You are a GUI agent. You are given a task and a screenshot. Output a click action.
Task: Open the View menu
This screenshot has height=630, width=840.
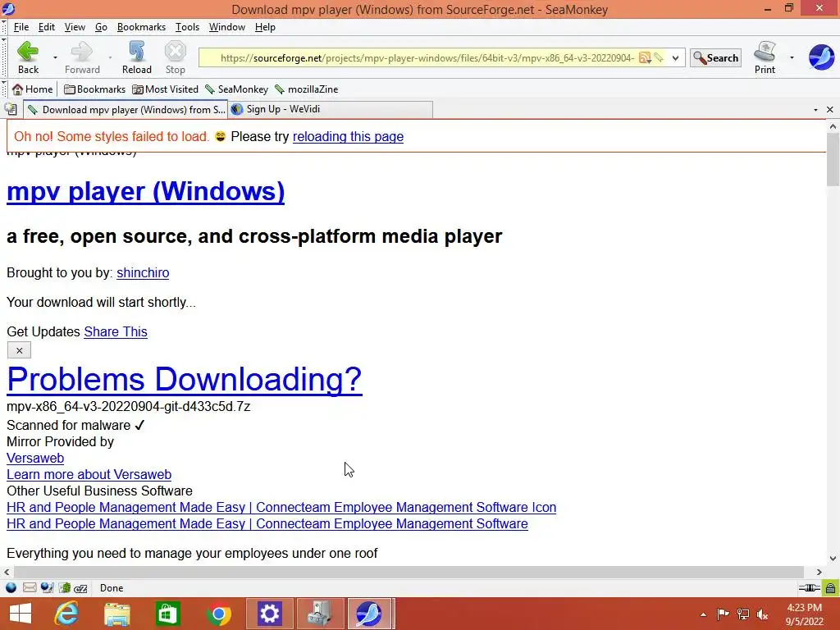point(75,27)
